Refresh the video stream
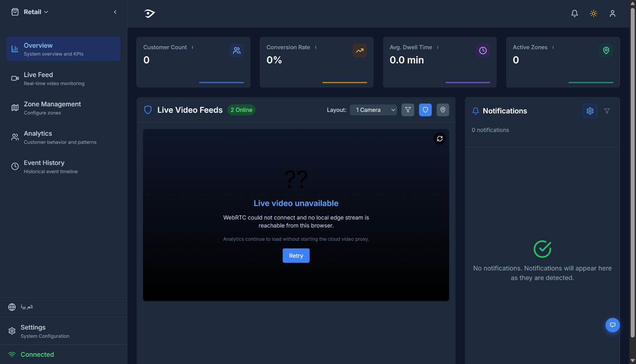 tap(440, 139)
